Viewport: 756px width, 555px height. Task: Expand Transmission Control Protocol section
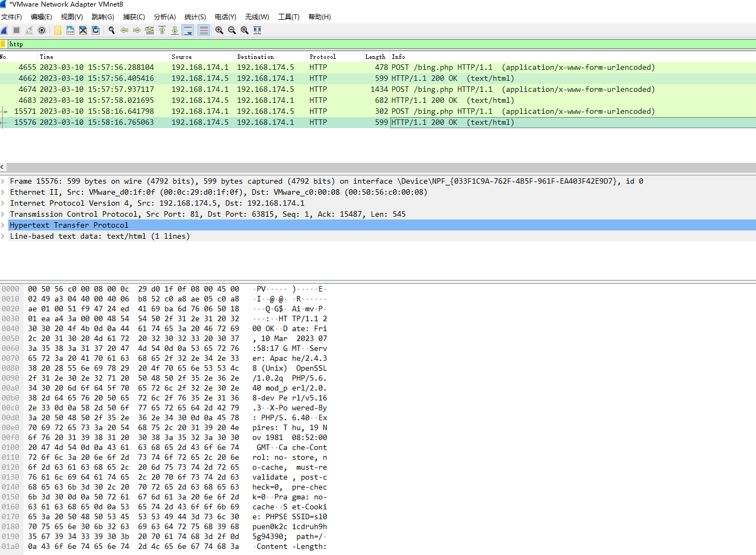[x=3, y=214]
